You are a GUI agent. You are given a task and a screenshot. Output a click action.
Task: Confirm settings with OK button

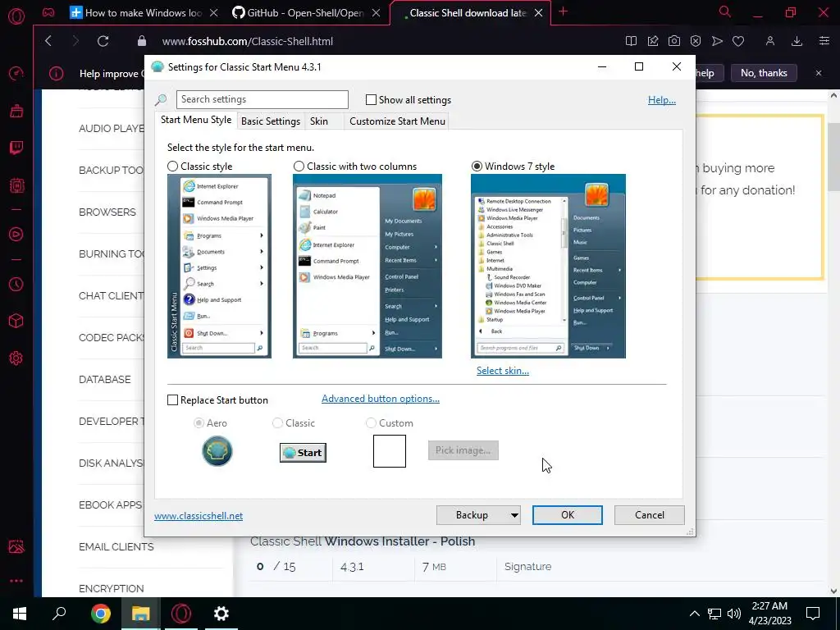coord(568,515)
